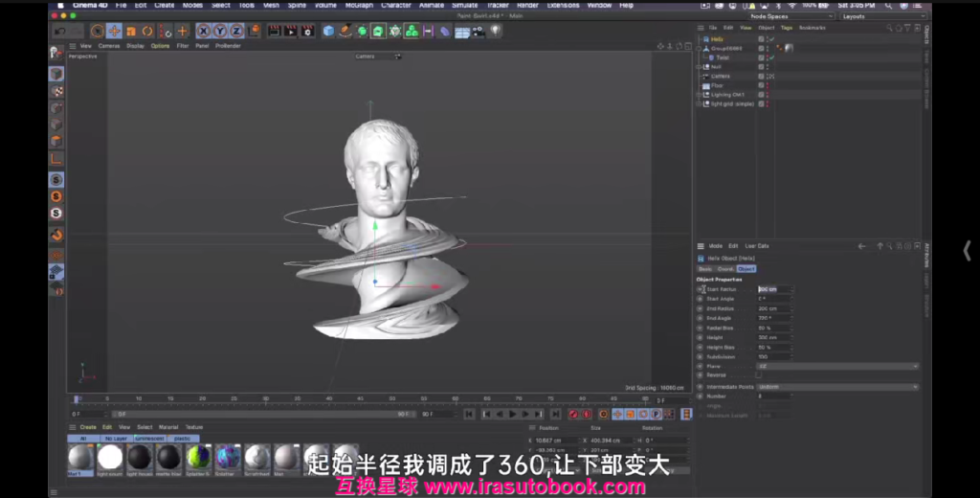Image resolution: width=980 pixels, height=498 pixels.
Task: Toggle layer checkbox for Helix object
Action: (761, 39)
